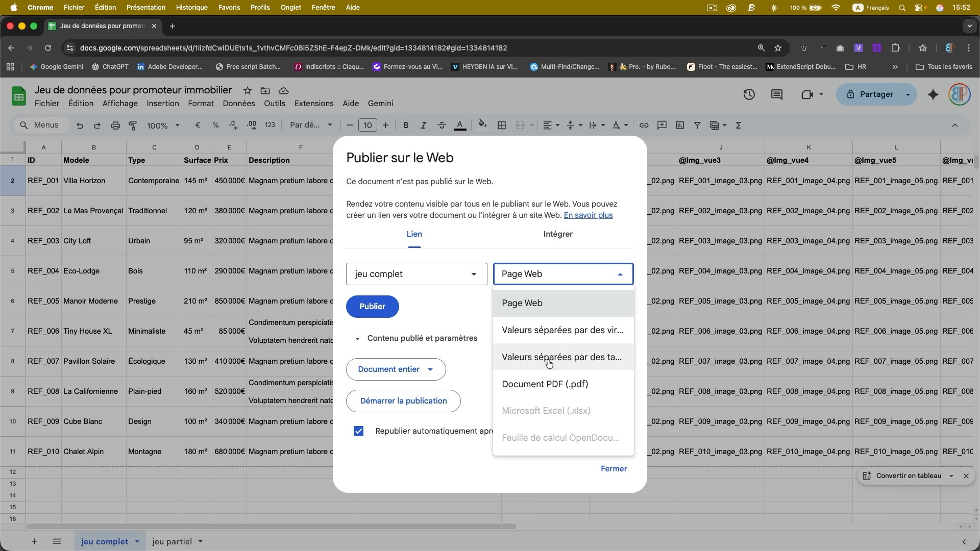Image resolution: width=980 pixels, height=551 pixels.
Task: Click the print icon
Action: coord(115,125)
